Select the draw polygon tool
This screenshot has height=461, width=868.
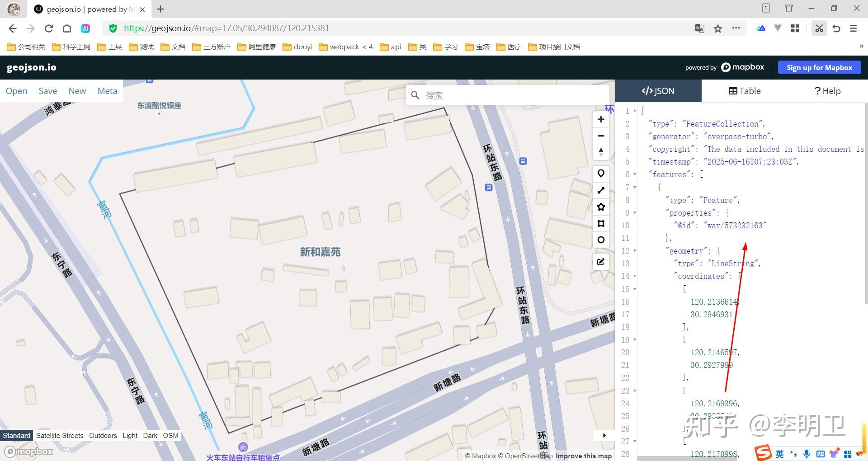click(601, 207)
